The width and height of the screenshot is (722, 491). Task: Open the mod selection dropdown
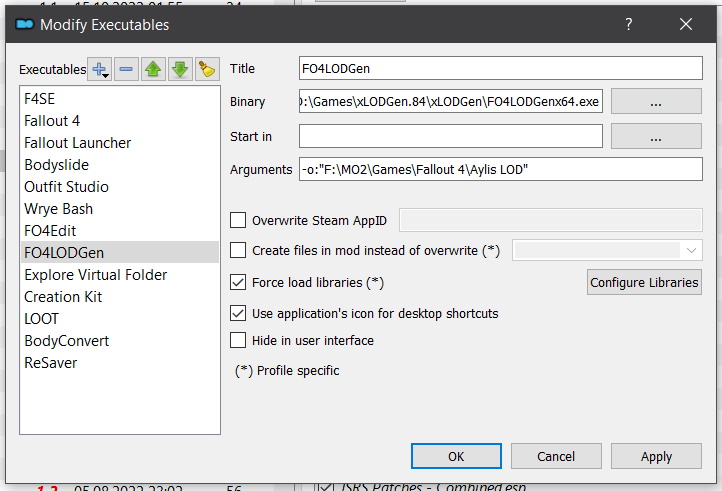[607, 250]
